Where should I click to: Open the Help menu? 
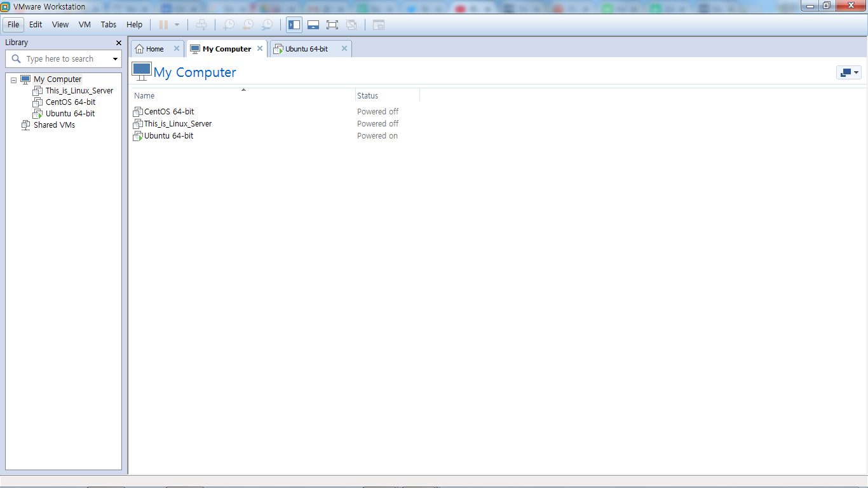[x=135, y=25]
